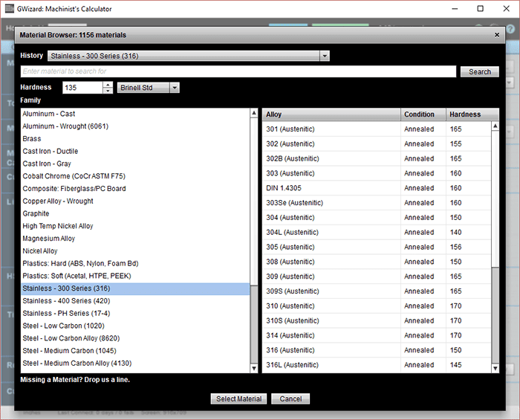Select alloy 310 (Austenitic)
The width and height of the screenshot is (520, 420).
point(377,306)
